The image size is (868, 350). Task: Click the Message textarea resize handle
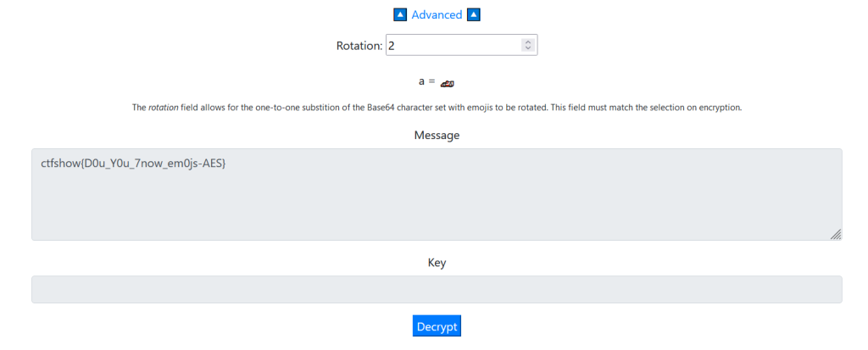pos(836,235)
